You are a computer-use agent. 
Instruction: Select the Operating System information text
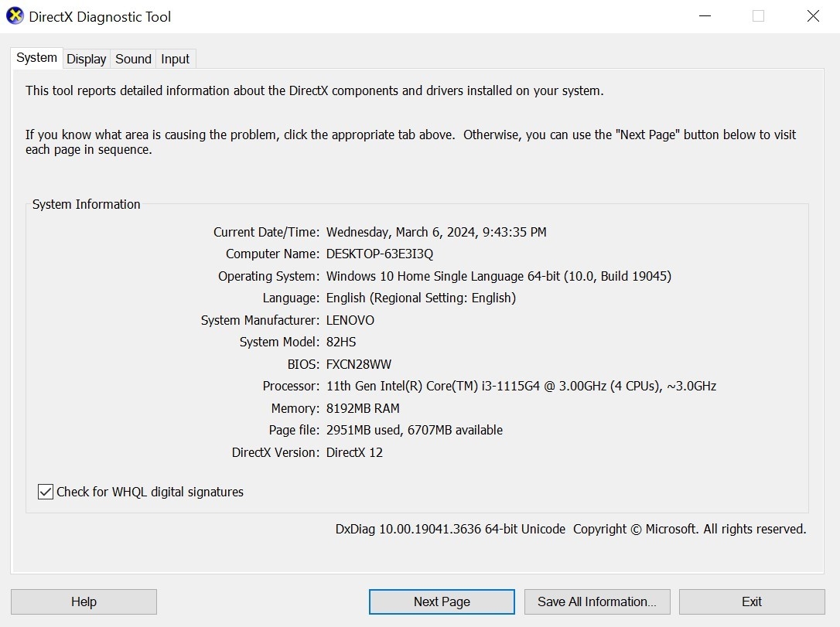[500, 276]
